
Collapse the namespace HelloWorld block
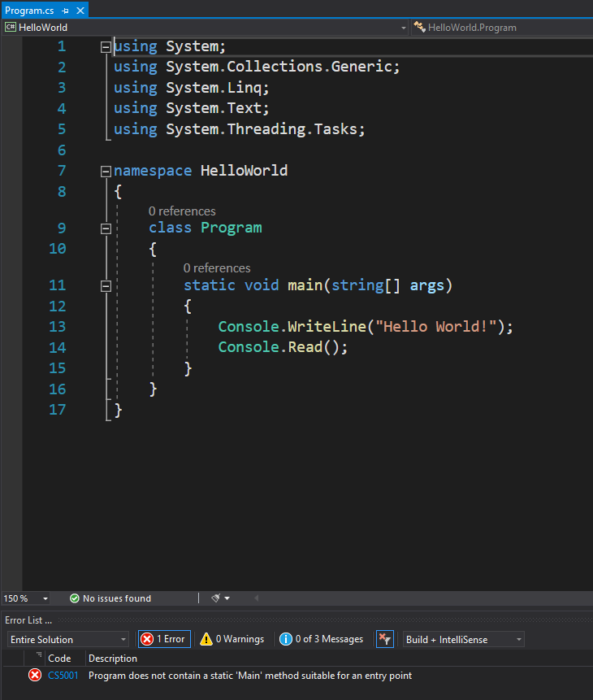105,172
